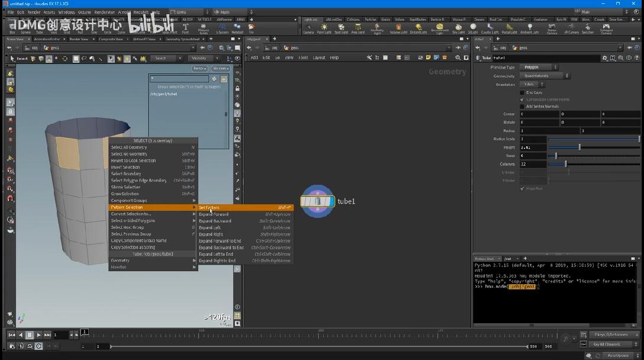Click the Height value input field
Viewport: 644px width, 360px height.
[x=533, y=147]
